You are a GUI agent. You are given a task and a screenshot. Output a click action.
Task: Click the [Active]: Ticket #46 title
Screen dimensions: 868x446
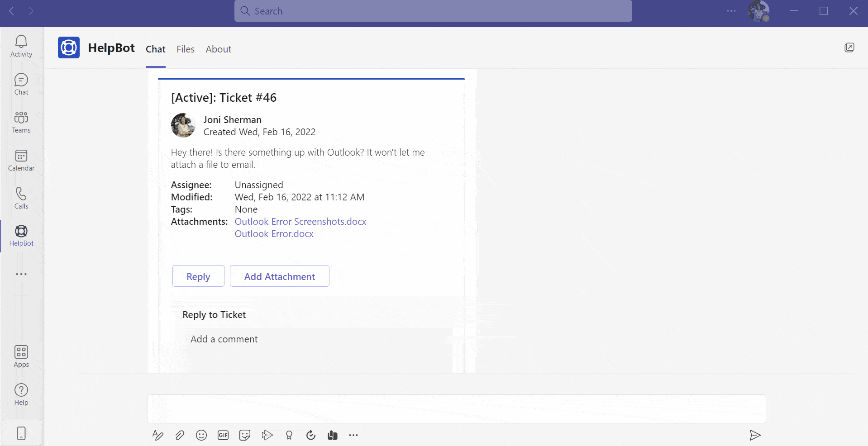coord(224,98)
